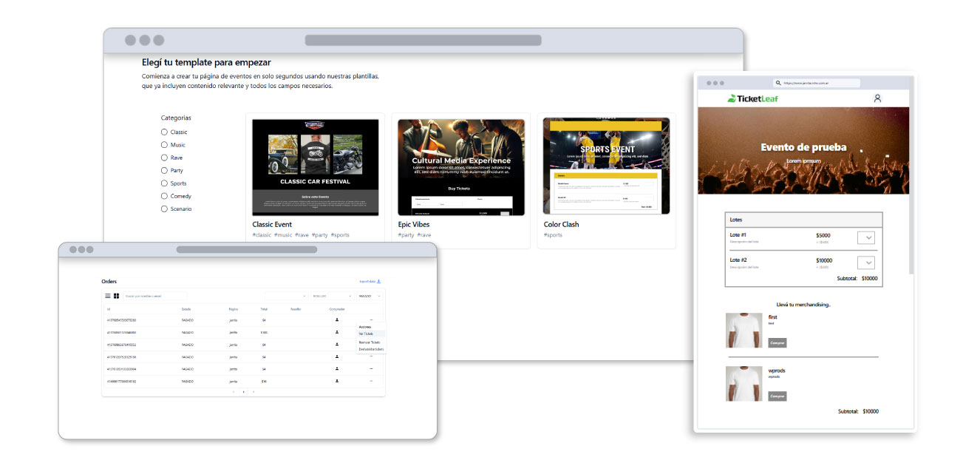Screen dimensions: 980x460
Task: Select the Sports category radio button
Action: (x=164, y=183)
